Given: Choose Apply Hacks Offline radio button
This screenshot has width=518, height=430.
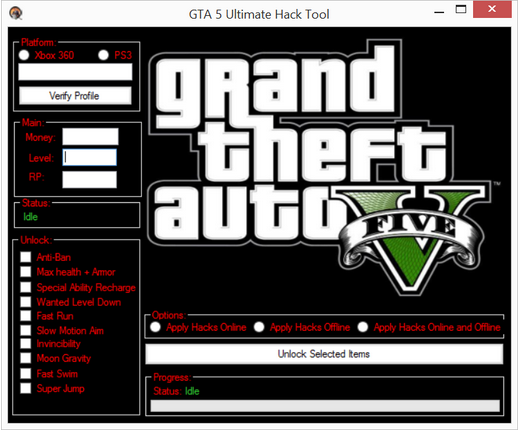Looking at the screenshot, I should tap(259, 327).
